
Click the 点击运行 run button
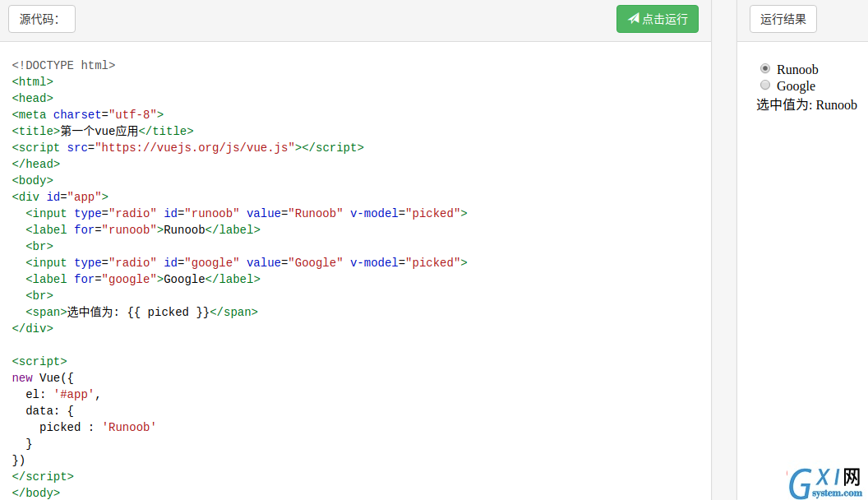pyautogui.click(x=657, y=19)
